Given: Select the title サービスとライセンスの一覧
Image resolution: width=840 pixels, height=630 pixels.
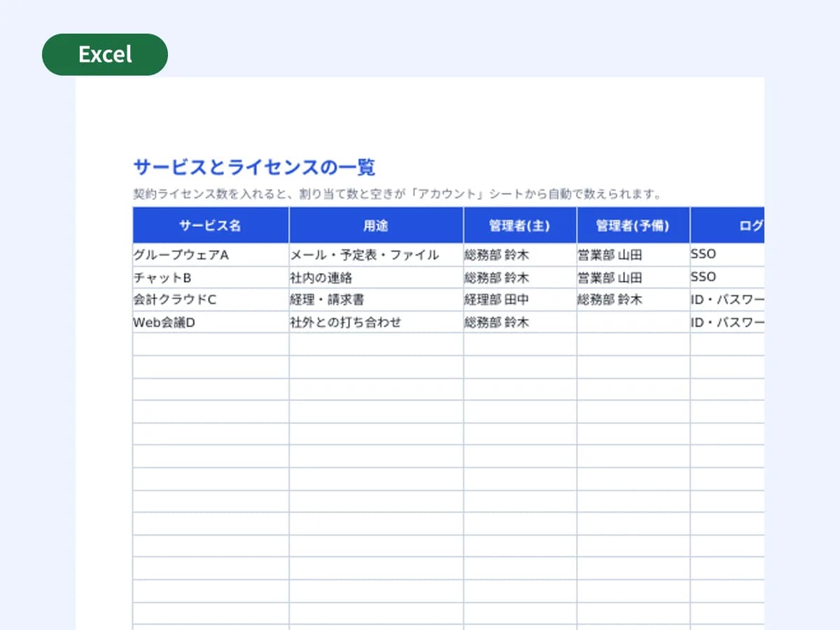Looking at the screenshot, I should [x=254, y=167].
